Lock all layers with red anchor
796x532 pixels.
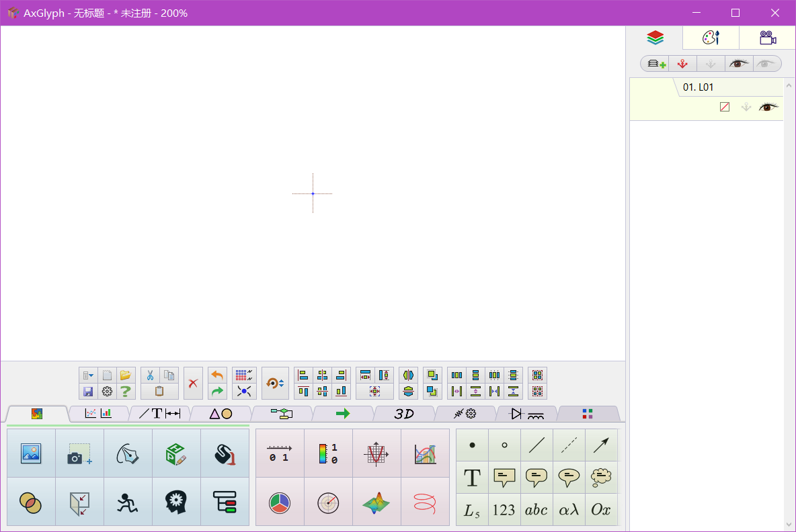(x=682, y=63)
